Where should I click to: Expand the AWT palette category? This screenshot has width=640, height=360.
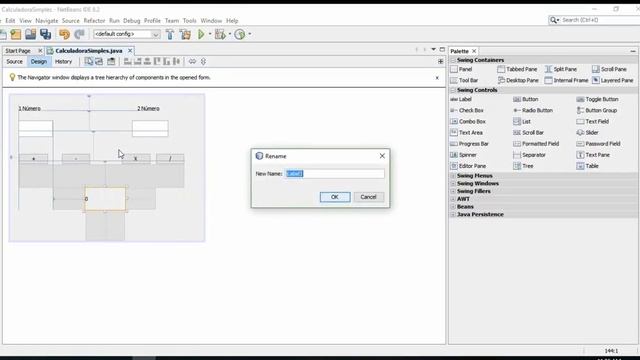[x=453, y=199]
